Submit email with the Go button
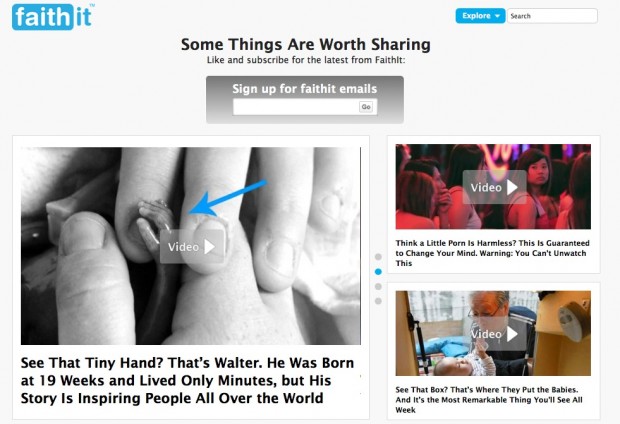Screen dimensions: 620x424 [366, 107]
